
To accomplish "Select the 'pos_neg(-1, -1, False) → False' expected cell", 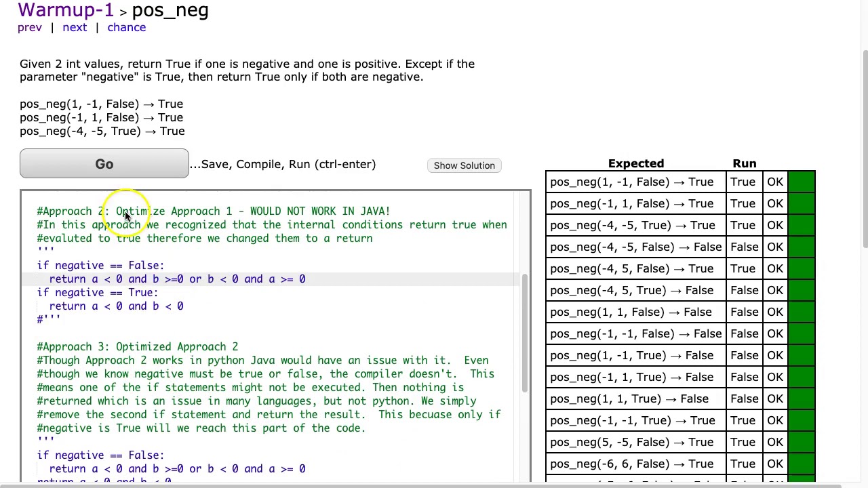I will coord(635,333).
